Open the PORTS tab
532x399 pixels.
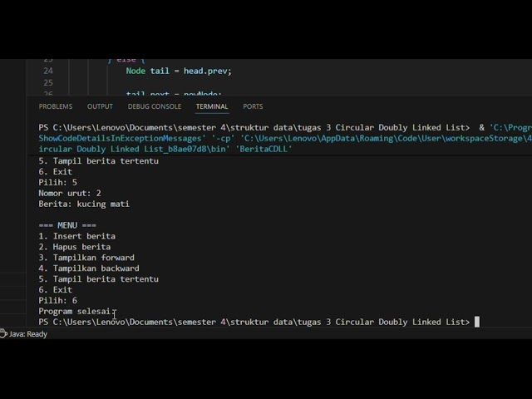click(253, 106)
